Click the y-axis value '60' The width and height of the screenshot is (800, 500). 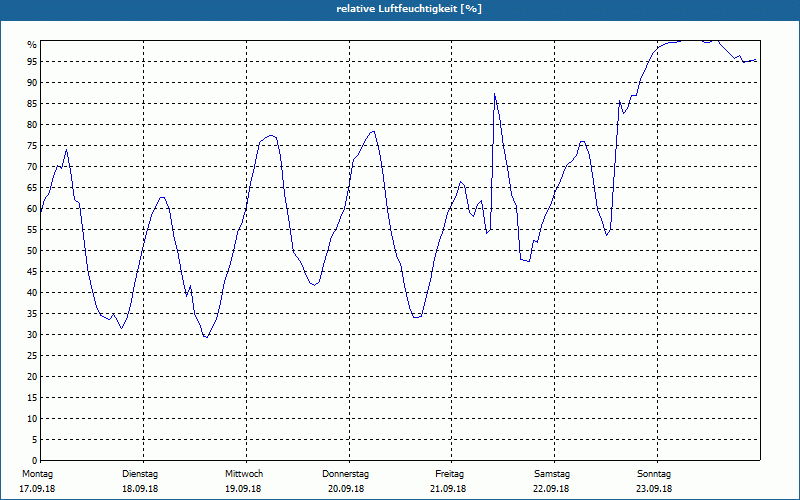point(32,209)
